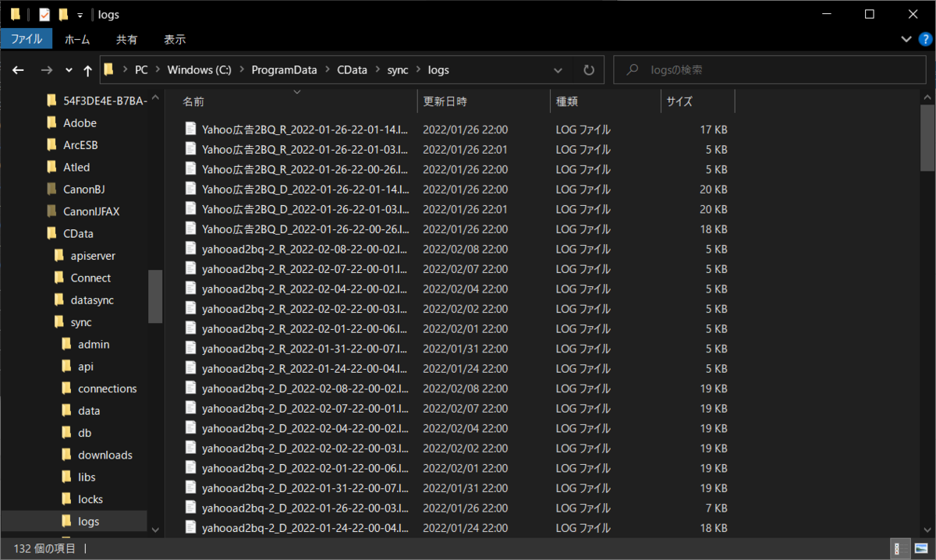Image resolution: width=936 pixels, height=560 pixels.
Task: Click the Back navigation arrow
Action: point(18,70)
